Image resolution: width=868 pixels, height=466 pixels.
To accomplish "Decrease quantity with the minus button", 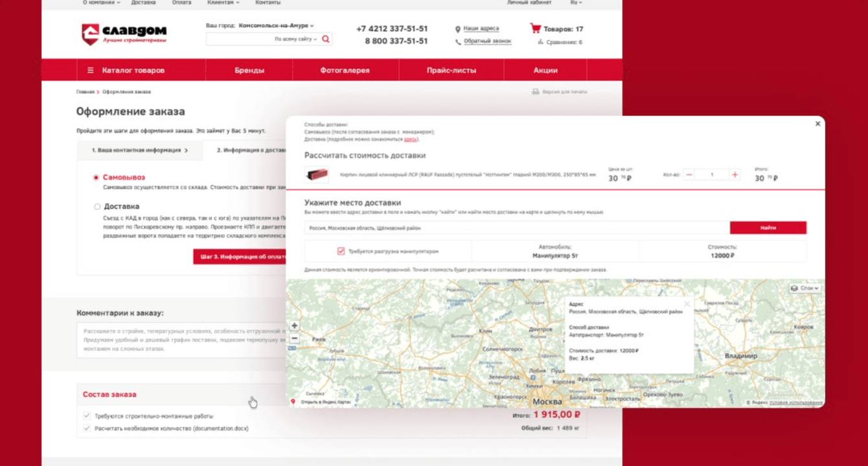I will 689,175.
